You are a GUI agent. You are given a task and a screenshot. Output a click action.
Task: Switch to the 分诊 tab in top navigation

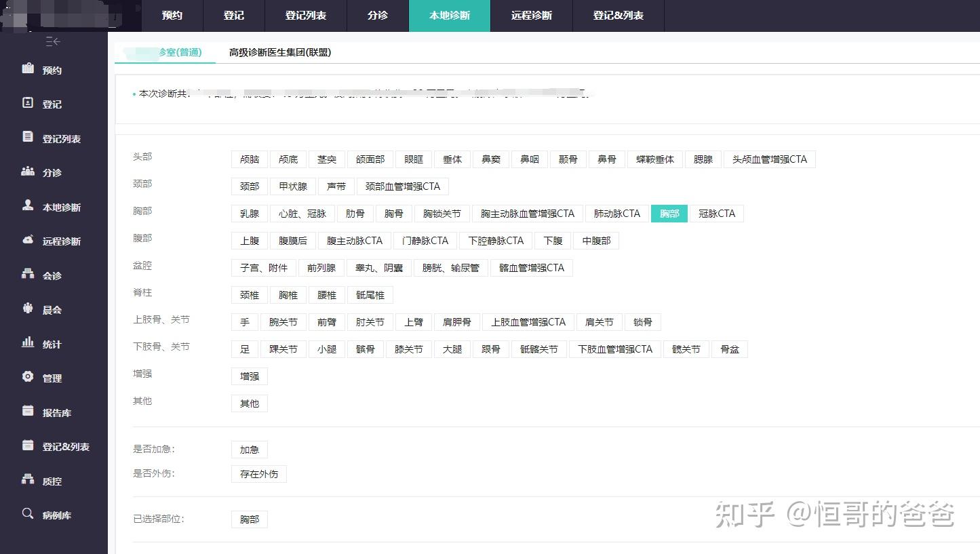pyautogui.click(x=378, y=16)
